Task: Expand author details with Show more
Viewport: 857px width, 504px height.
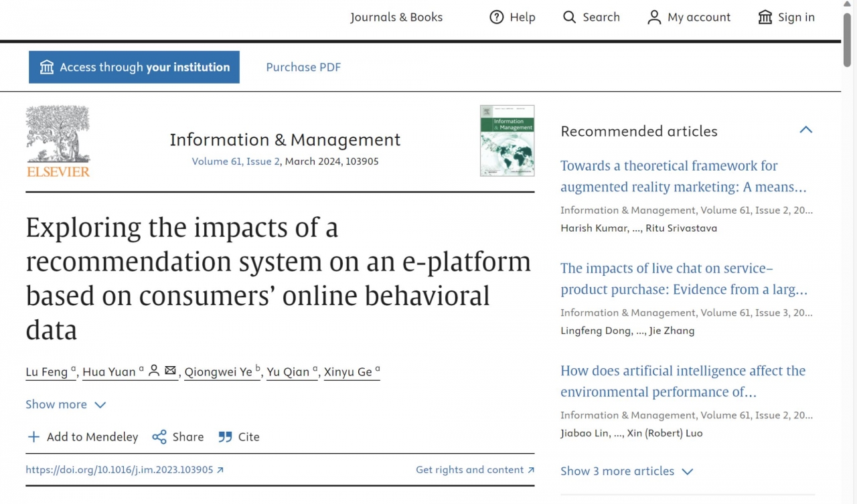Action: [66, 404]
